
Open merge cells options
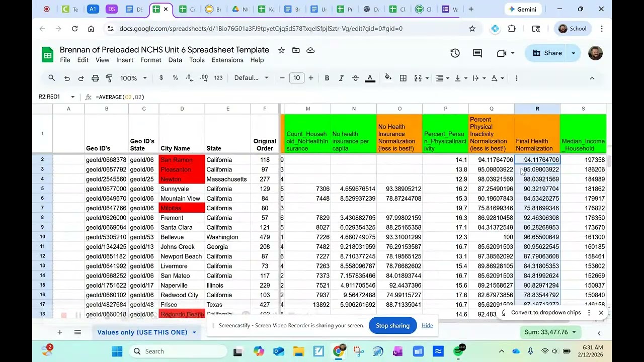coord(420,78)
